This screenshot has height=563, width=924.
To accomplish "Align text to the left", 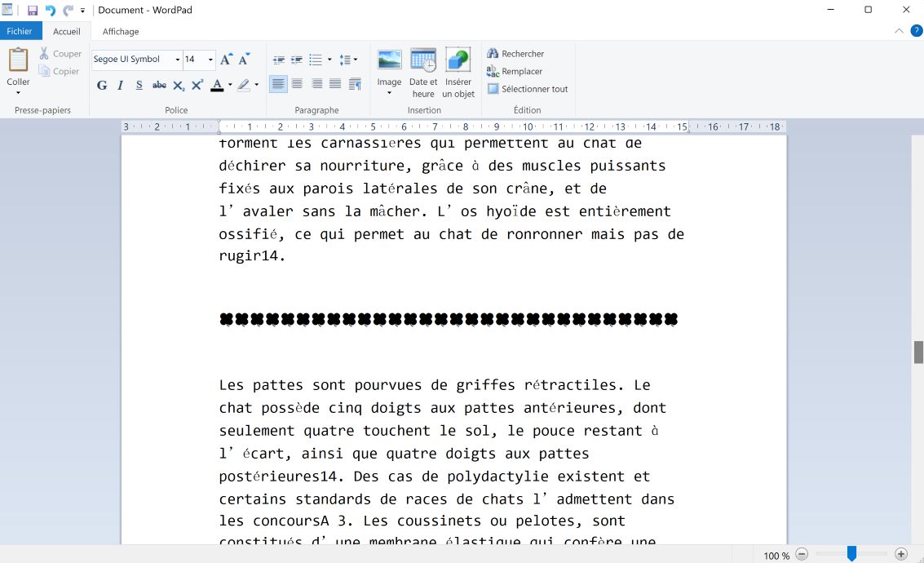I will (278, 84).
